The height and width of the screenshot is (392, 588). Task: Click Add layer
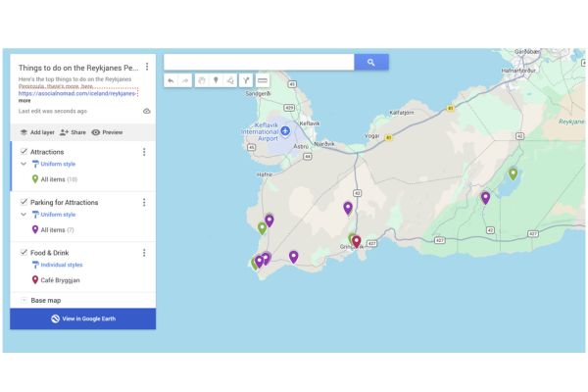tap(37, 132)
